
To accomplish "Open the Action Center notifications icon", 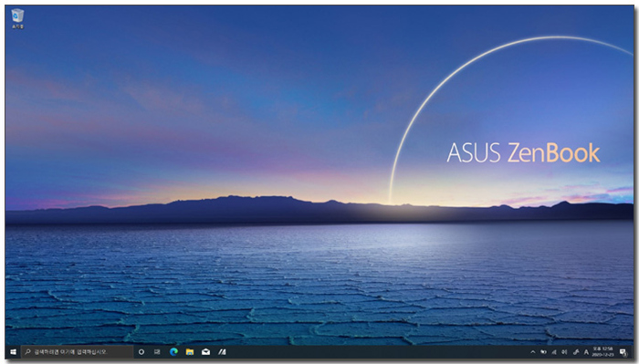I will click(623, 352).
